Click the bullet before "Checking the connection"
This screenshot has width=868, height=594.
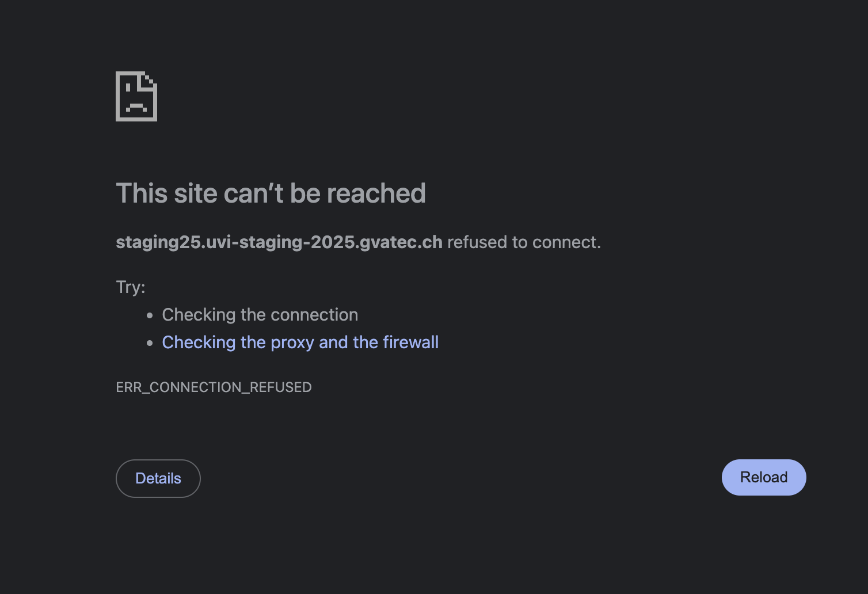click(x=150, y=315)
